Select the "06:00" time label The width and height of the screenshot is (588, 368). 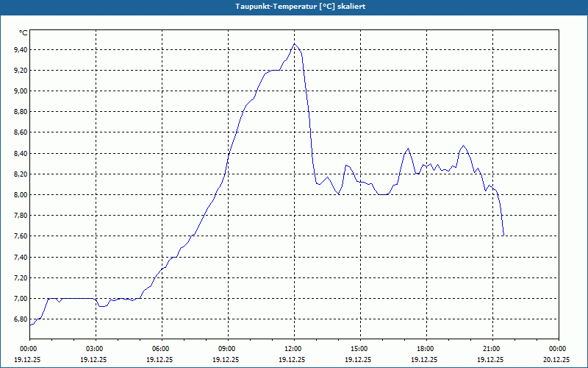click(162, 349)
